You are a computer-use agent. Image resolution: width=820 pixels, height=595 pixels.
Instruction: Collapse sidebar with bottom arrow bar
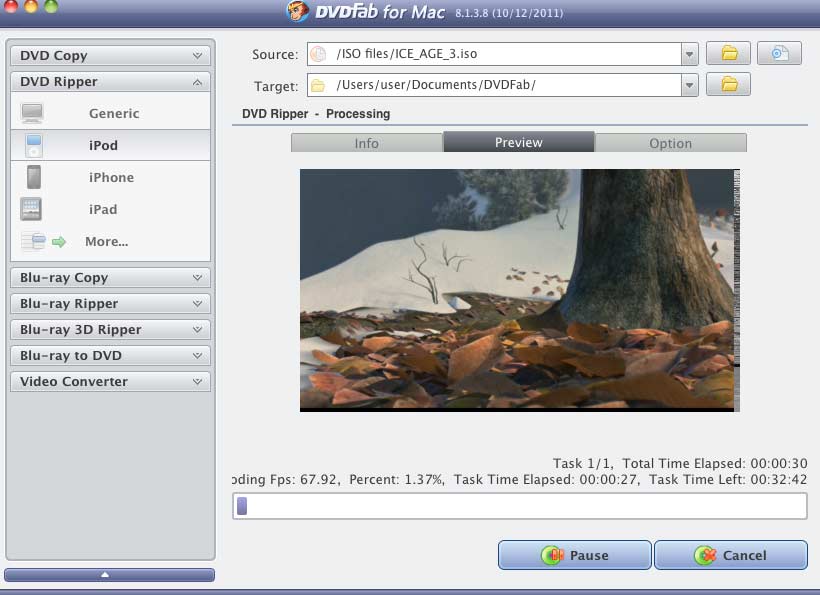109,575
